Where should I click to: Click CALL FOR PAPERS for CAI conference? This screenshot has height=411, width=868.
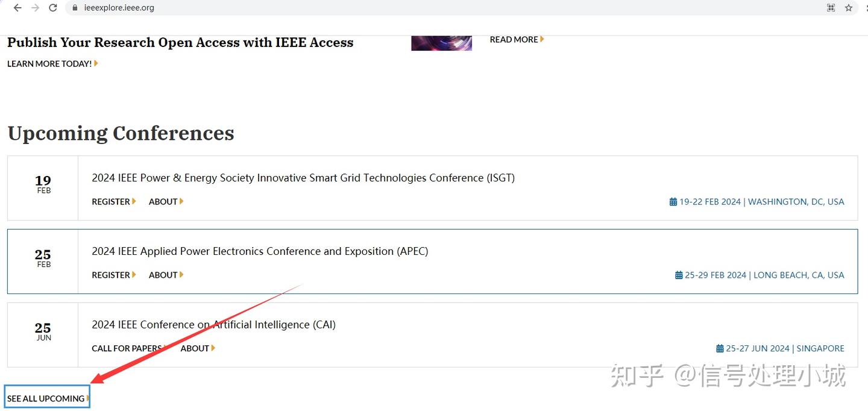click(x=127, y=348)
